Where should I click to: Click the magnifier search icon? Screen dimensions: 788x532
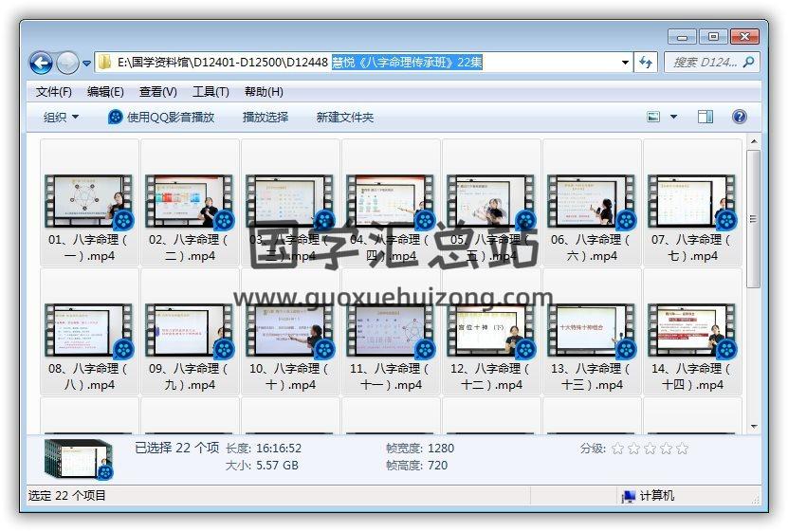748,63
